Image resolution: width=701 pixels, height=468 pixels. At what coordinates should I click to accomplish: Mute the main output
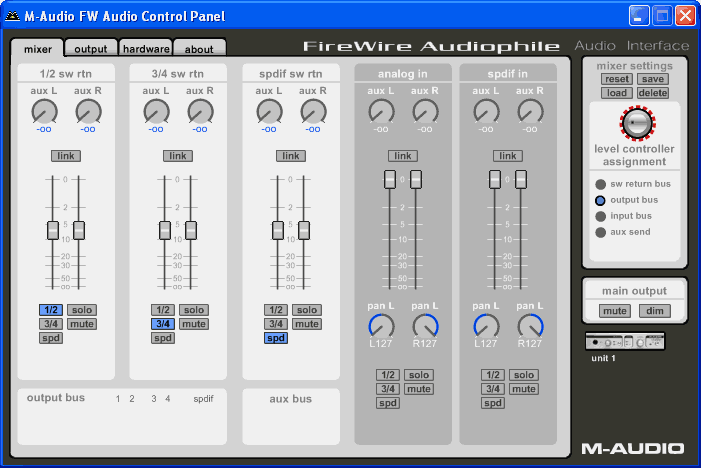[615, 311]
